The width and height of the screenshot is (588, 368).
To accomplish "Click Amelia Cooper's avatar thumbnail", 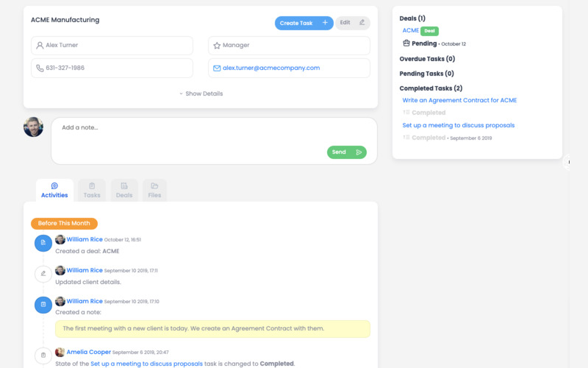I will (x=60, y=353).
